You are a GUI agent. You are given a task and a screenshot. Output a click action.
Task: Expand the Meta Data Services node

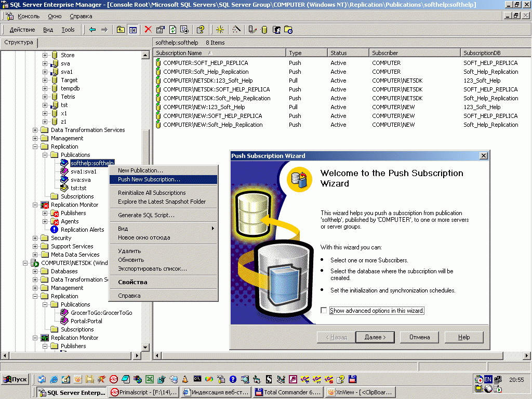pos(35,255)
